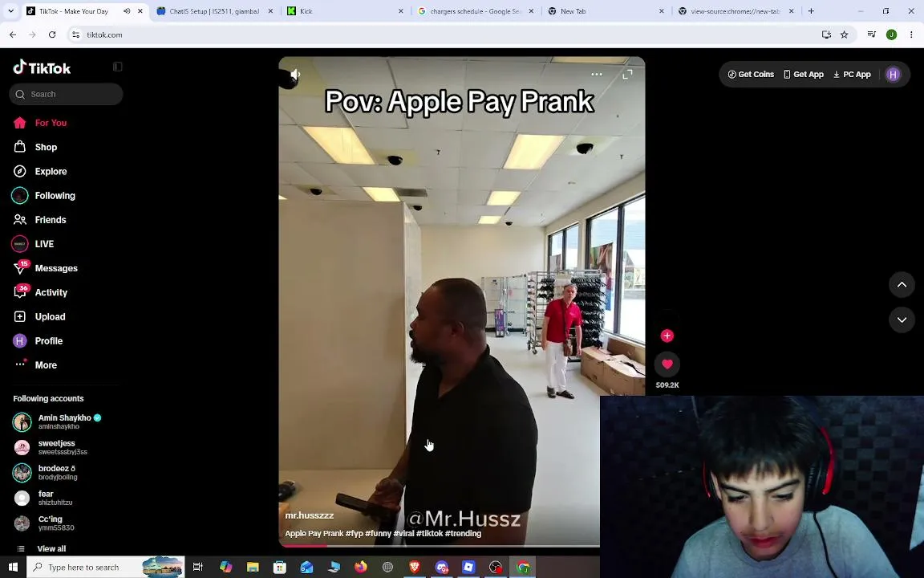This screenshot has height=578, width=924.
Task: Go to the previous video
Action: pyautogui.click(x=902, y=285)
